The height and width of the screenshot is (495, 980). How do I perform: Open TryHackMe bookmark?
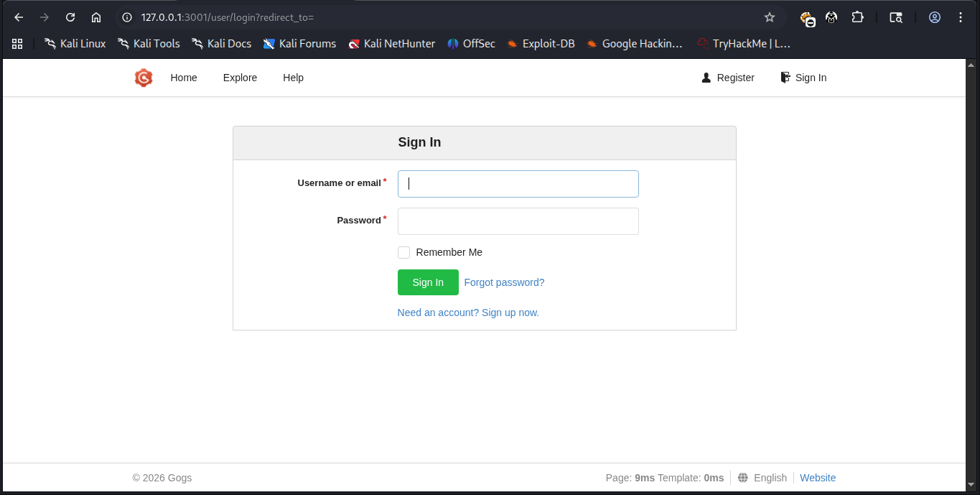pos(743,44)
